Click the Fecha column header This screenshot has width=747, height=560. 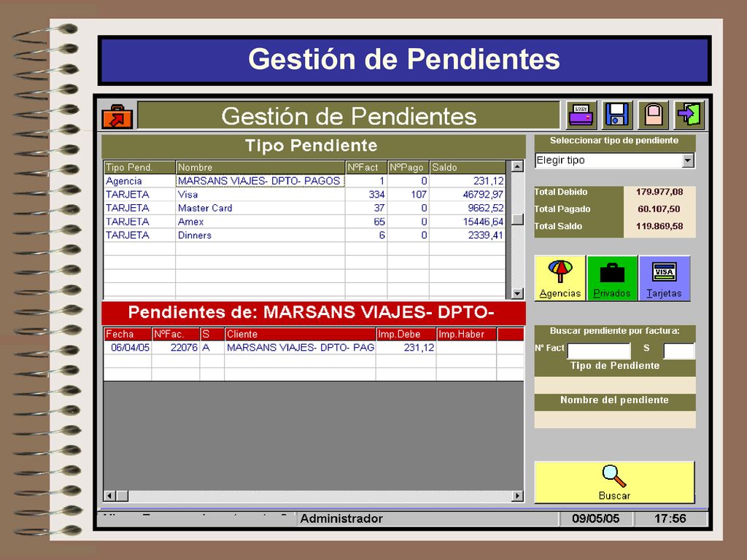128,334
